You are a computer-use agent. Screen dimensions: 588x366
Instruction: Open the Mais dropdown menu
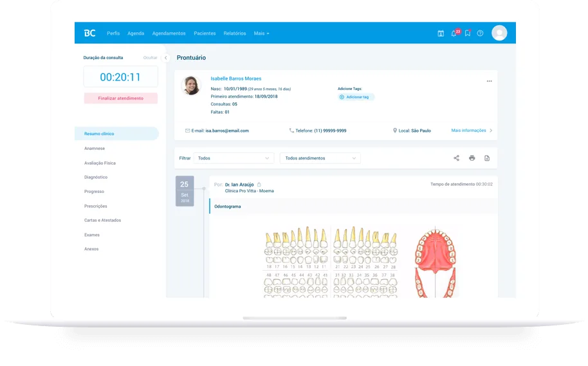pyautogui.click(x=261, y=33)
